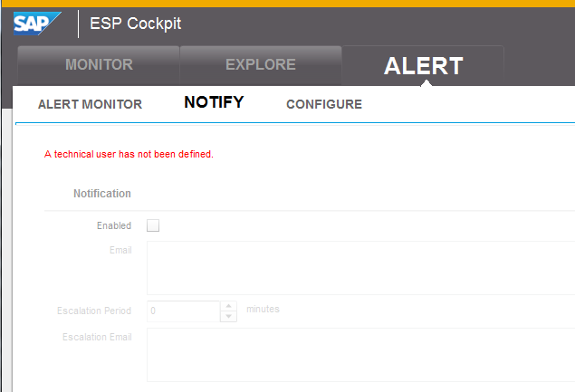Click the SAP logo icon
This screenshot has width=575, height=392.
(37, 24)
